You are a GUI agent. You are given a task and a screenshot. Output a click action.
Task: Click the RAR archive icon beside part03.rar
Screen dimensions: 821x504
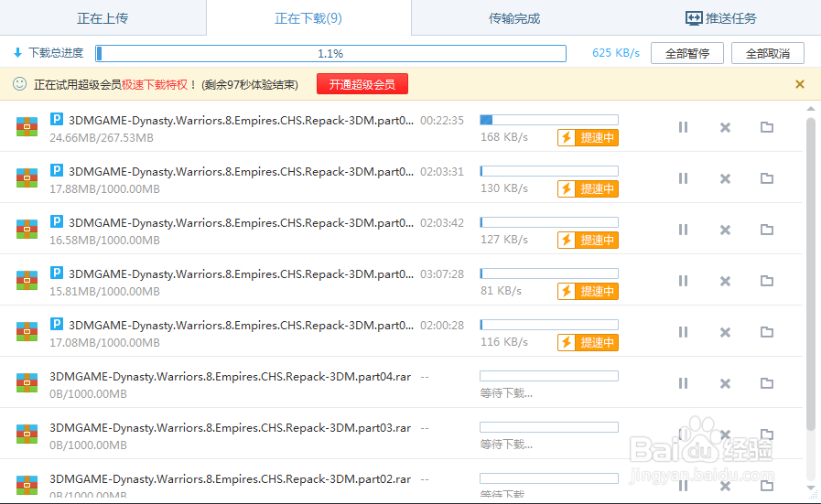click(x=27, y=434)
